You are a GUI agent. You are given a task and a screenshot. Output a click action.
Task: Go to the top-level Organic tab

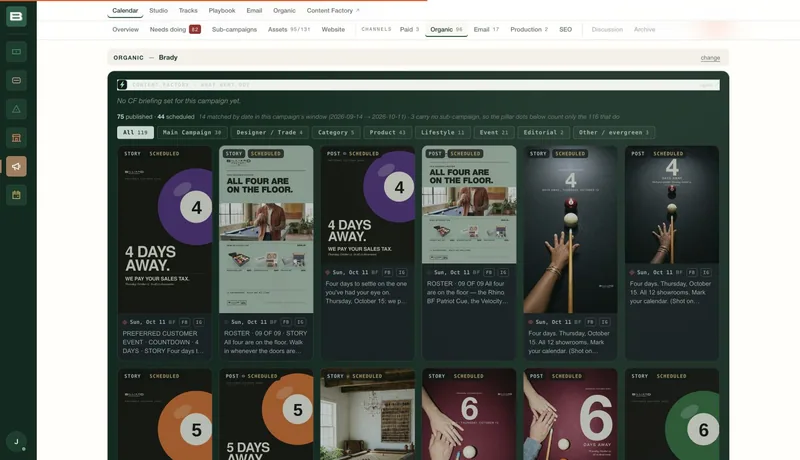(284, 10)
